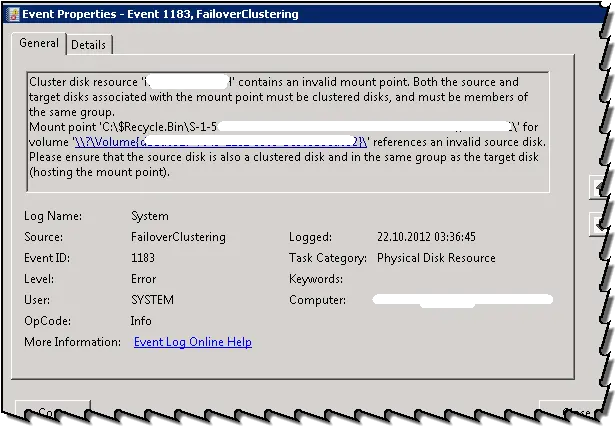Select the User value SYSTEM

coord(152,300)
